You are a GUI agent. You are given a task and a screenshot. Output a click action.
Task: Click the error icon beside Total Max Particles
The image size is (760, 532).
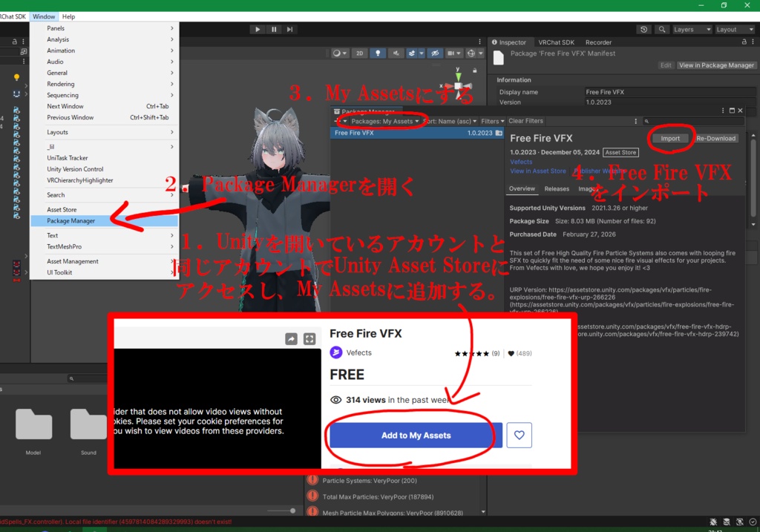click(x=312, y=496)
